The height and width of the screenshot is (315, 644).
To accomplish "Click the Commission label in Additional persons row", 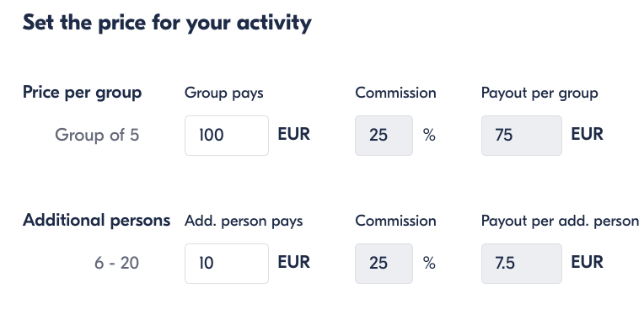I will point(395,221).
